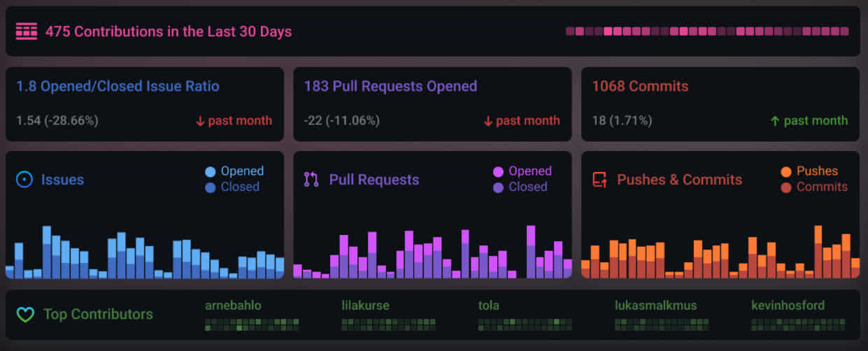Click 'past month' text in Commits card
This screenshot has height=351, width=868.
[x=816, y=121]
